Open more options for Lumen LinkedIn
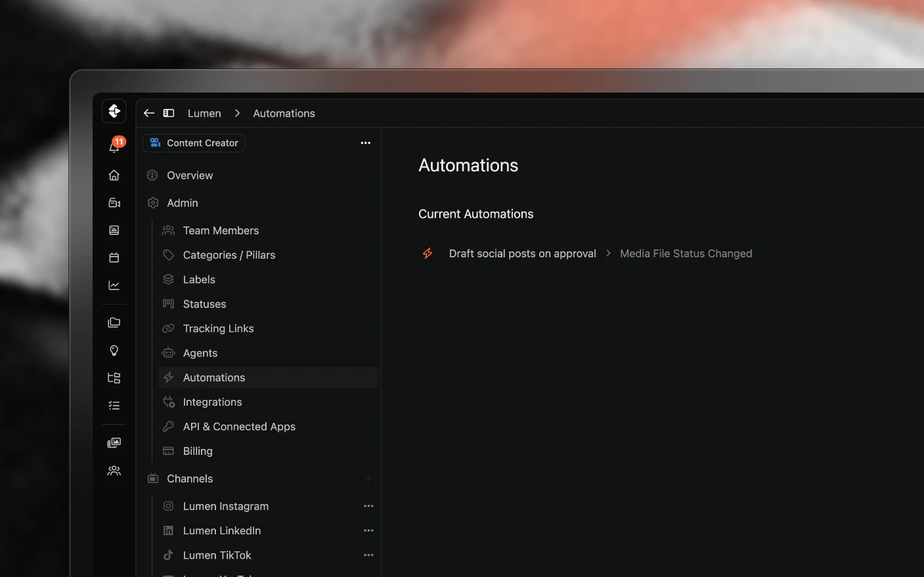The height and width of the screenshot is (577, 924). coord(368,530)
